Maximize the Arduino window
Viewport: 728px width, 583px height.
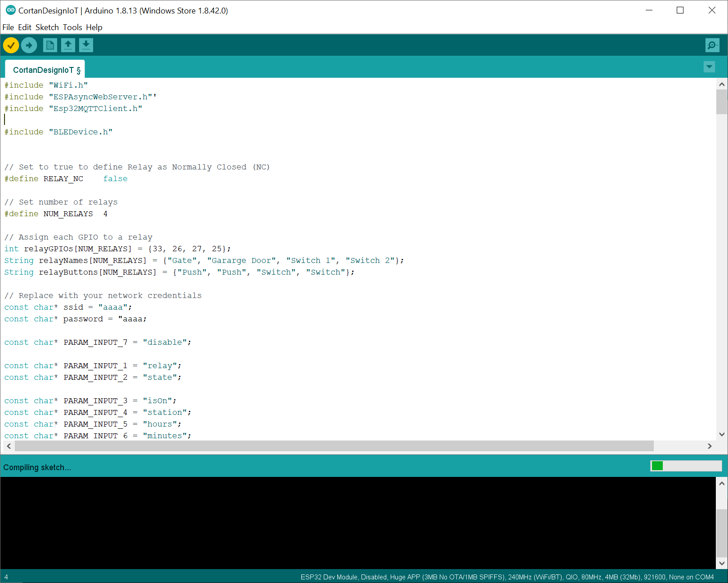(680, 10)
